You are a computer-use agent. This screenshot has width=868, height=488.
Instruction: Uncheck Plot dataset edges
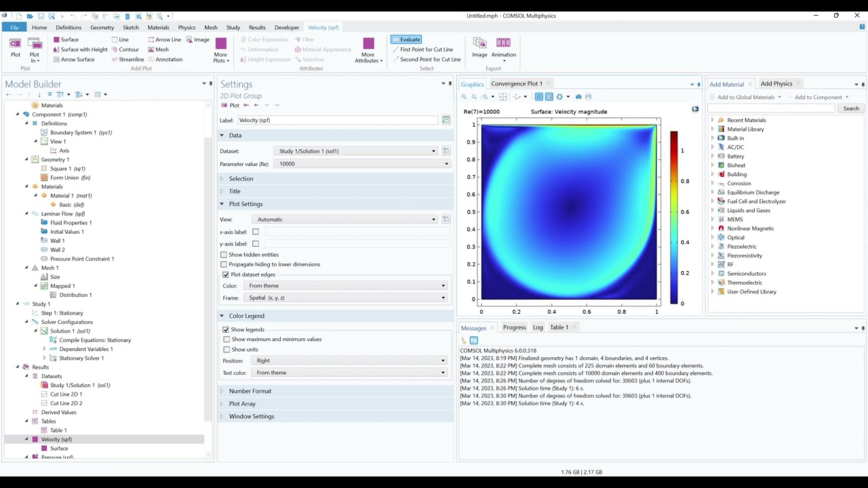point(226,274)
